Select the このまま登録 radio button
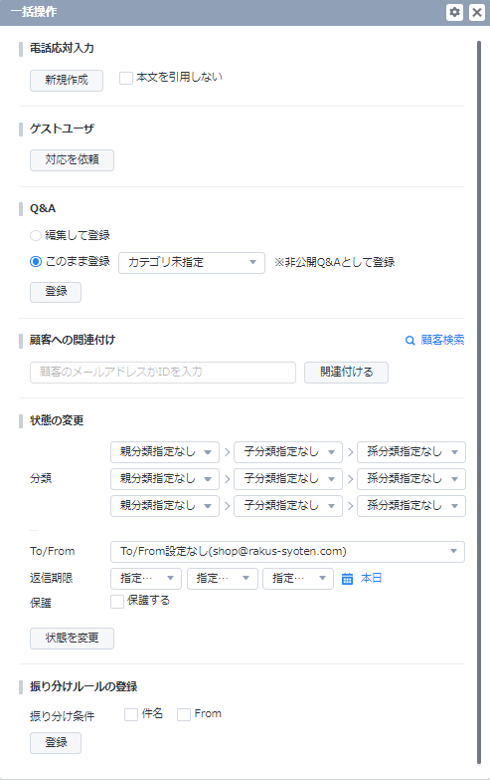Screen dimensions: 490x780 [x=36, y=262]
